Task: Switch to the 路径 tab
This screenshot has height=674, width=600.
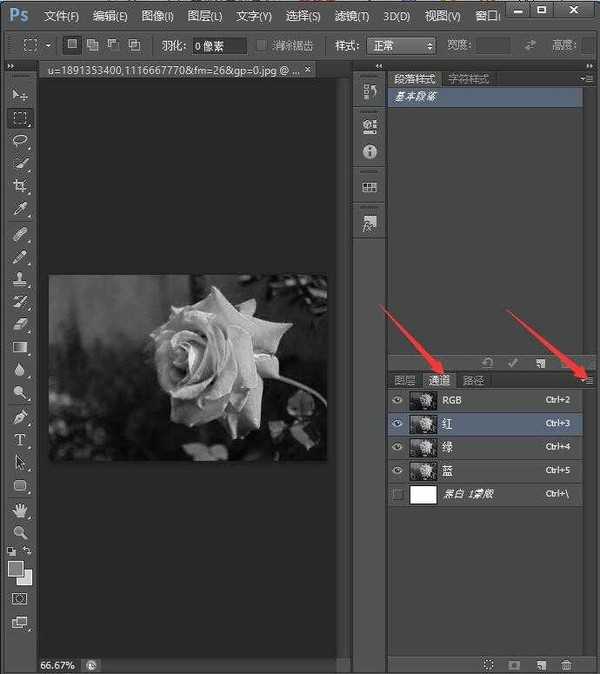Action: point(473,380)
